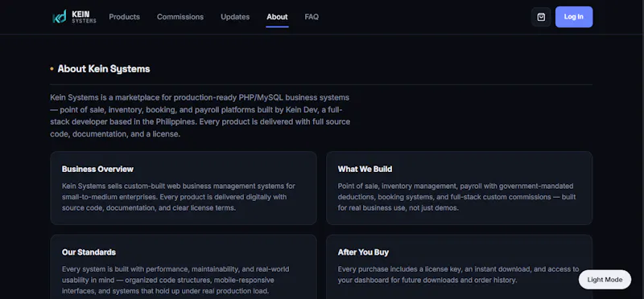Click the Business Overview card title
644x299 pixels.
(x=97, y=169)
